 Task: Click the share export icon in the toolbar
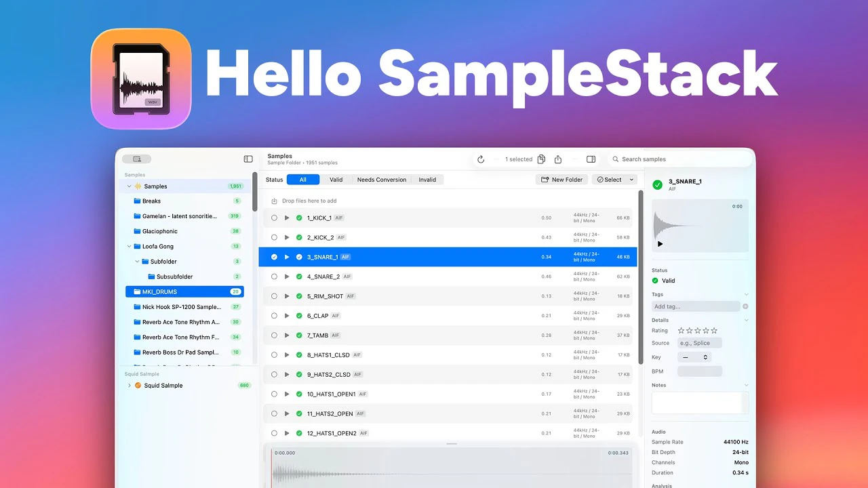point(558,159)
